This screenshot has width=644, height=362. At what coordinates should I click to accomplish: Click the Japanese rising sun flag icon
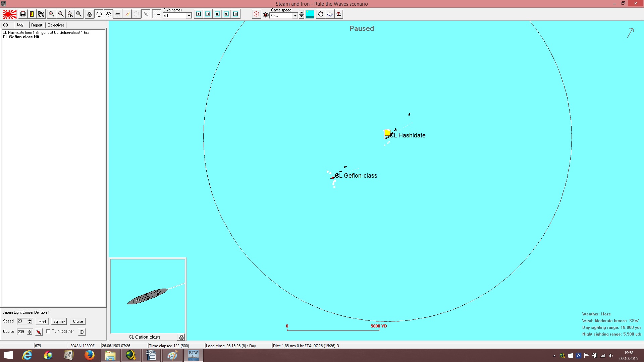pos(10,14)
